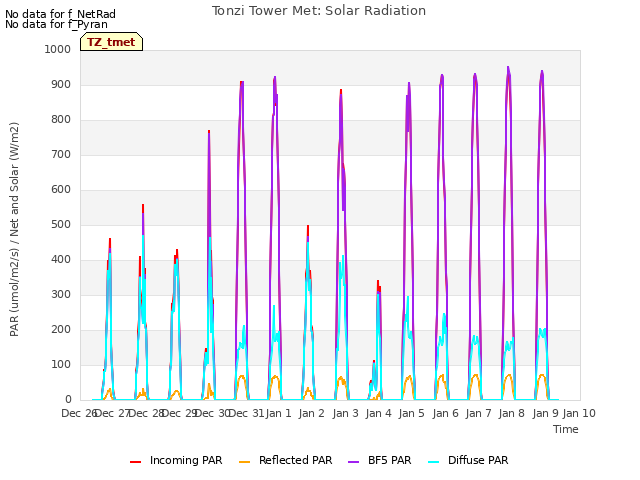Click the TZ_tmet annotation box
This screenshot has width=640, height=480.
(x=111, y=42)
